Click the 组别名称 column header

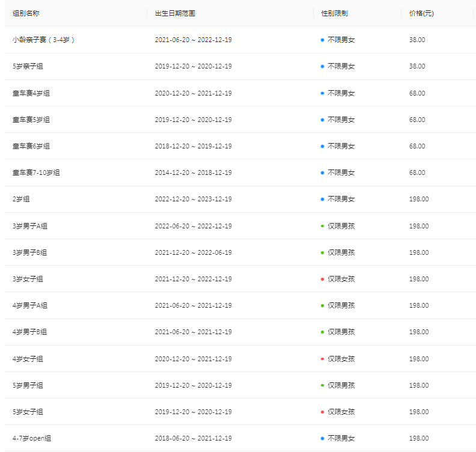coord(26,13)
